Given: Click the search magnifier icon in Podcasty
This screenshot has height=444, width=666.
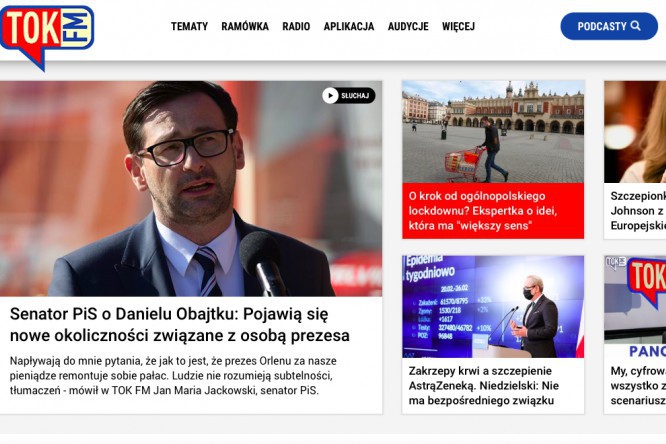Looking at the screenshot, I should (636, 26).
